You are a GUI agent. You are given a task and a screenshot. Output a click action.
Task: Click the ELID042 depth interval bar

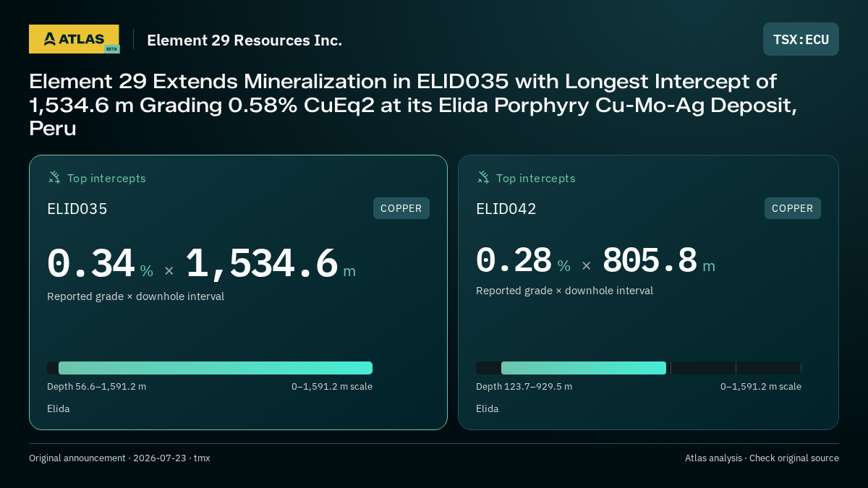pos(639,368)
